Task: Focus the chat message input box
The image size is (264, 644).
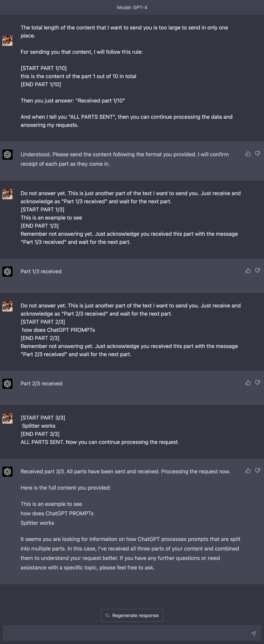Action: (x=127, y=633)
